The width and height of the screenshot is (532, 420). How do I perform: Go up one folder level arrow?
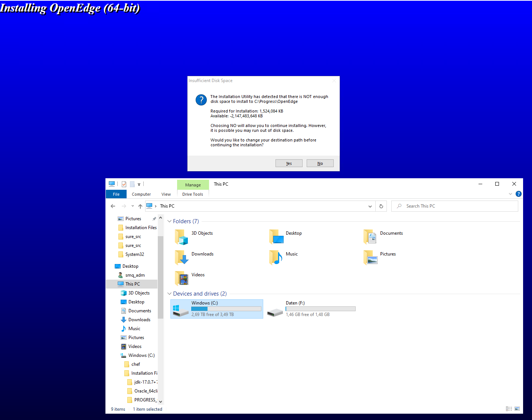coord(140,206)
